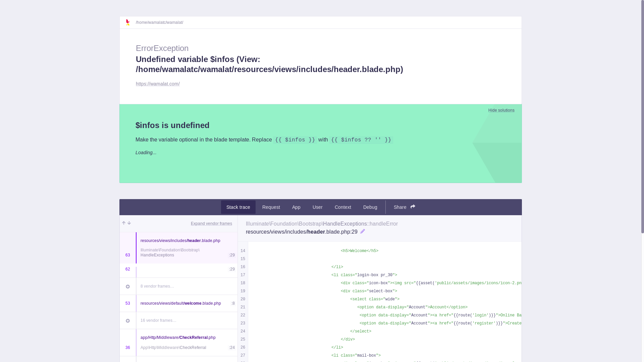Open the Debug tab
The width and height of the screenshot is (644, 362).
370,207
